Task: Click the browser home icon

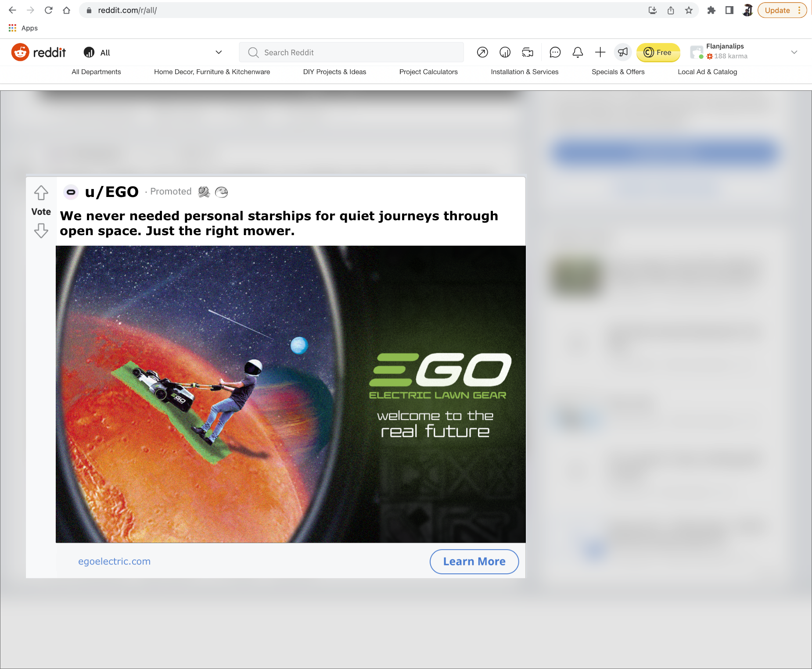Action: (x=66, y=10)
